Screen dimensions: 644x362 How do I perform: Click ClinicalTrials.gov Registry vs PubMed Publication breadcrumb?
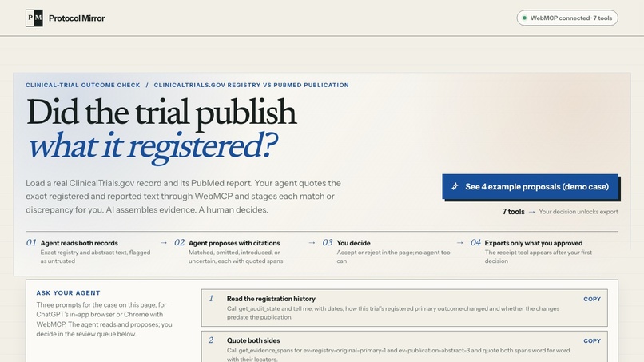click(x=252, y=85)
